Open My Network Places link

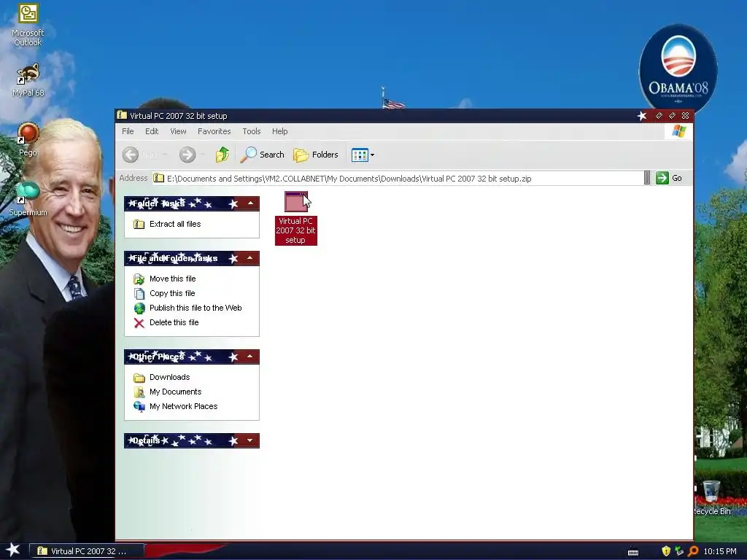pyautogui.click(x=183, y=407)
